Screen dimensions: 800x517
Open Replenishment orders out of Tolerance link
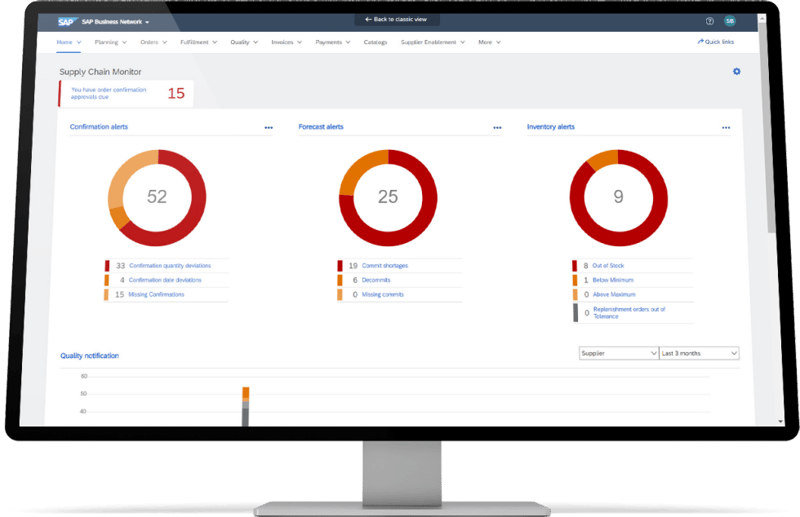click(x=629, y=312)
